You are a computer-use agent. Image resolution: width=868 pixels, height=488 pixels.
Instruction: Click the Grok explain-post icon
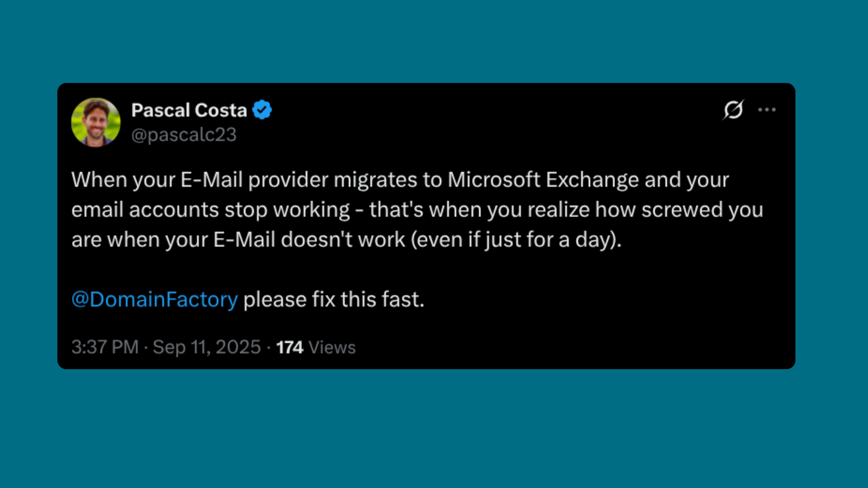pyautogui.click(x=733, y=110)
